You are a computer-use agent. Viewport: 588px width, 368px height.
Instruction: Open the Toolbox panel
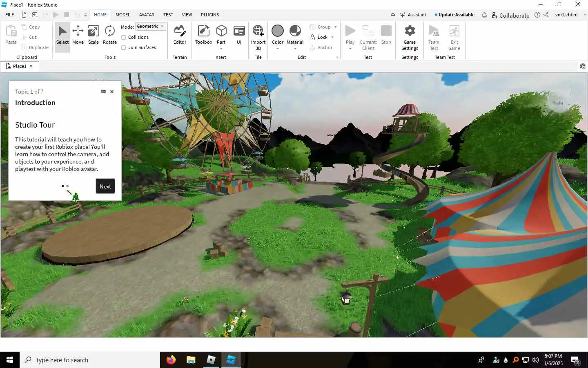203,36
